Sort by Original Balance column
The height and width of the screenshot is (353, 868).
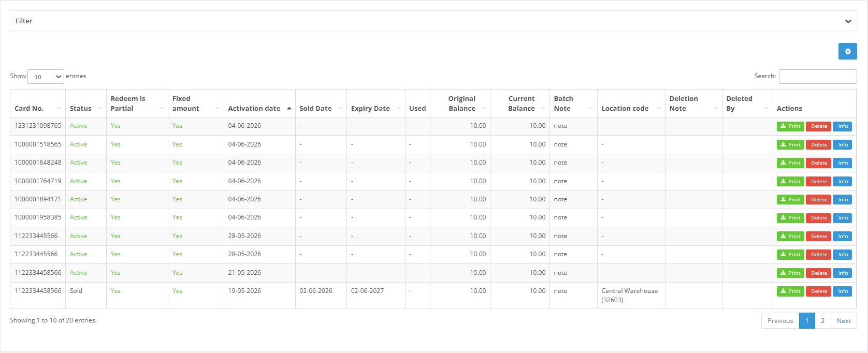coord(460,104)
